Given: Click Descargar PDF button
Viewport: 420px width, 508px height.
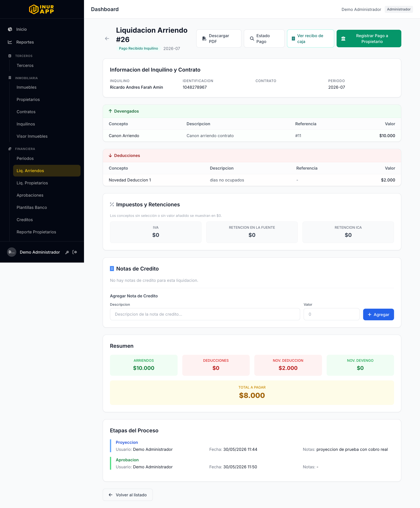Looking at the screenshot, I should [219, 39].
